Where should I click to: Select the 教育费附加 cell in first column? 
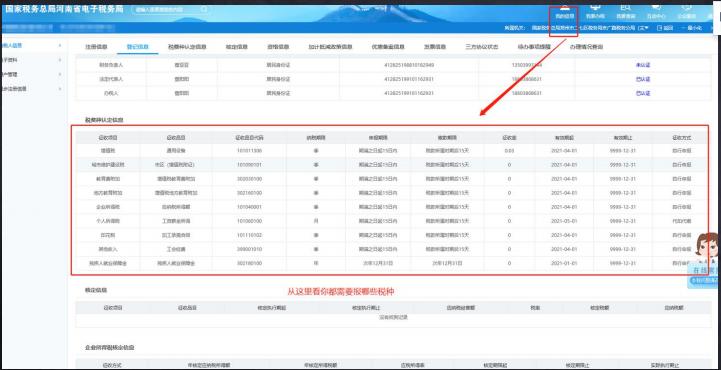pos(108,178)
